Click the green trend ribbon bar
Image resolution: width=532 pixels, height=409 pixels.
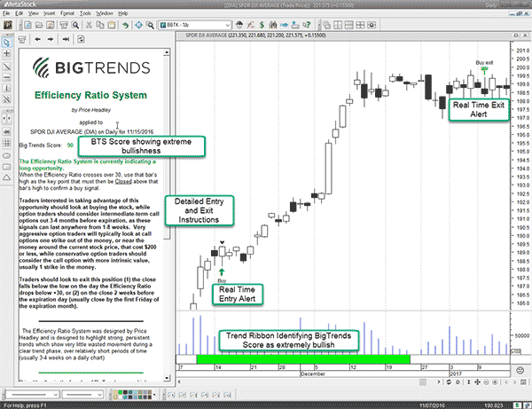click(303, 359)
